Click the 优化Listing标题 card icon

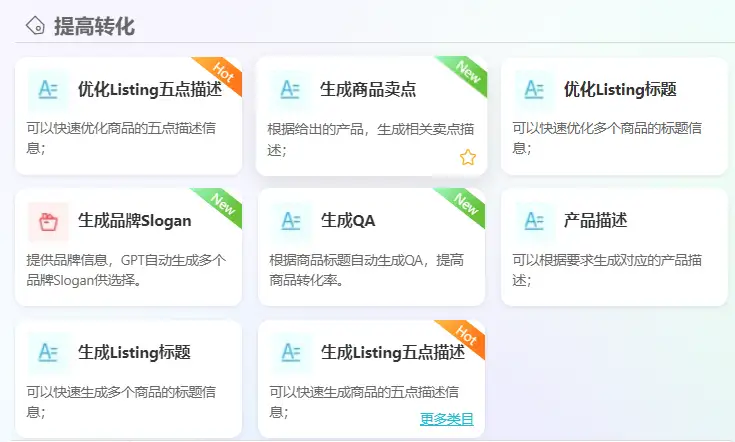click(534, 89)
